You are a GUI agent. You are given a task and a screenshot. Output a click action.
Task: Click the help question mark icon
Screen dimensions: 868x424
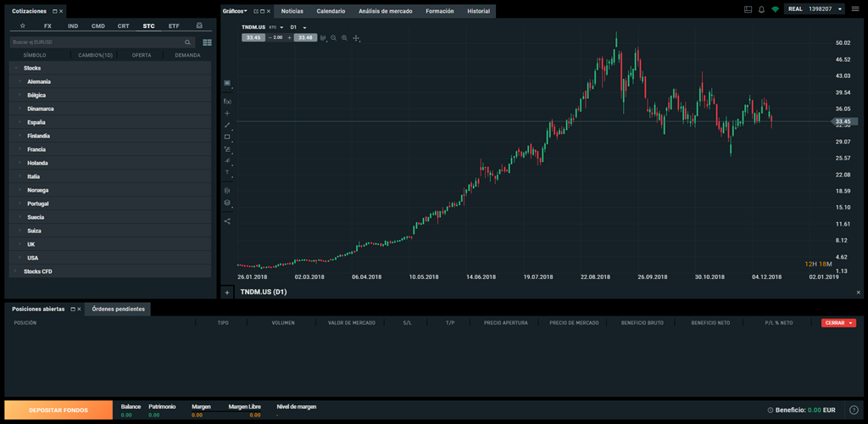click(854, 410)
